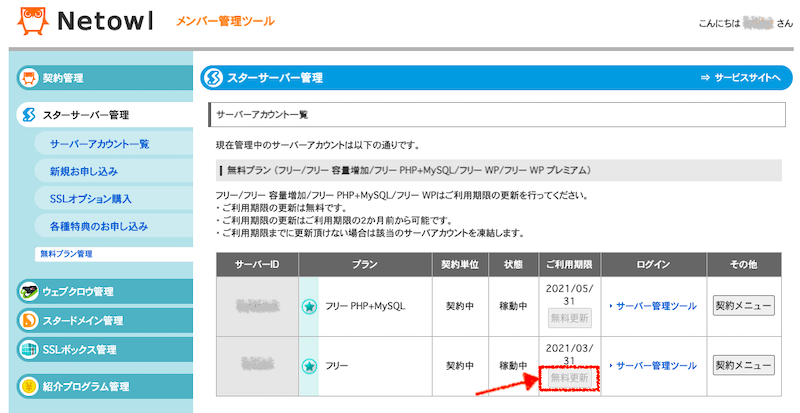Open 契約管理 menu

(x=105, y=78)
